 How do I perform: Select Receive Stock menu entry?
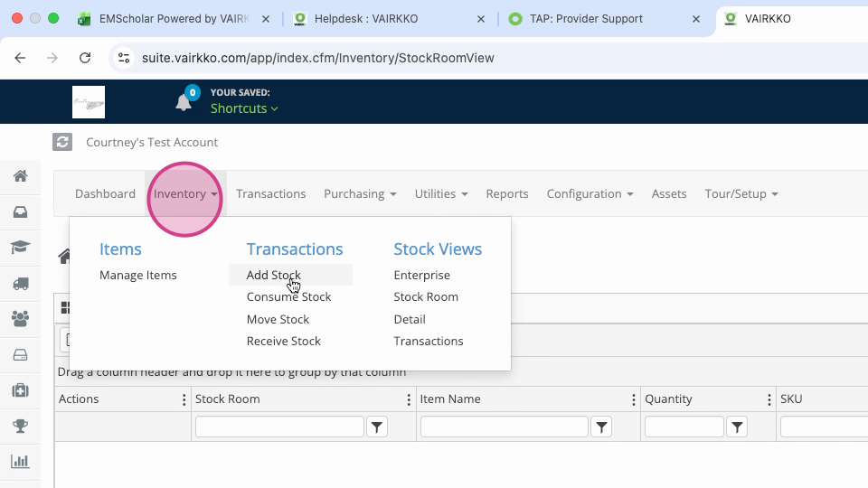(283, 342)
